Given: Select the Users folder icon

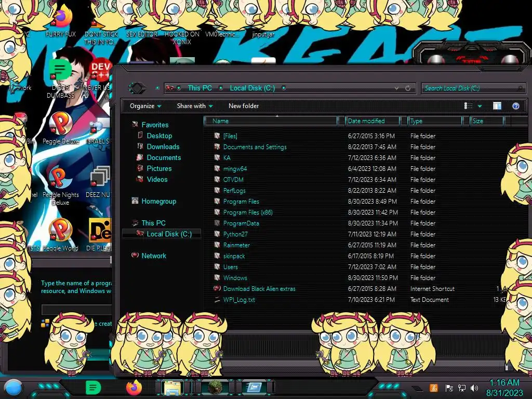Looking at the screenshot, I should [x=217, y=267].
